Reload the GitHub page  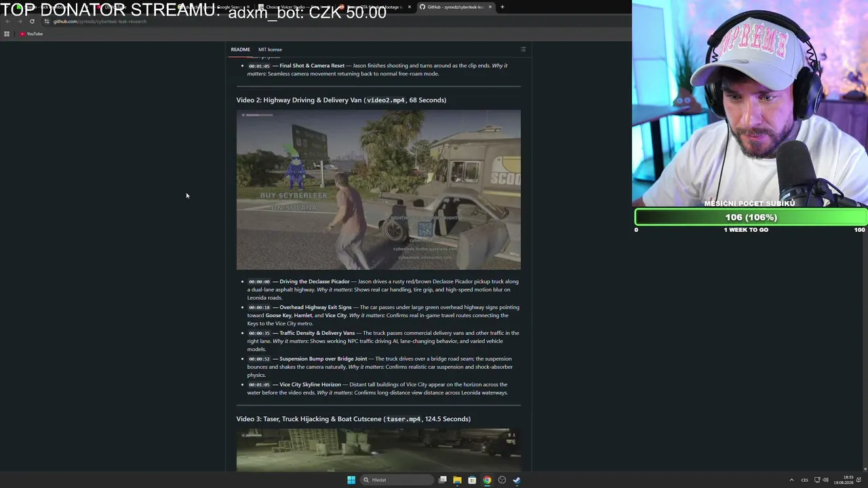(x=32, y=21)
